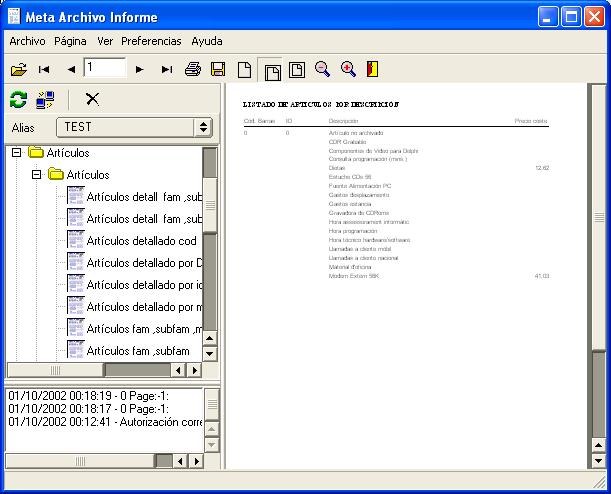The width and height of the screenshot is (611, 494).
Task: Click the zoom out magnifier icon
Action: pyautogui.click(x=323, y=69)
